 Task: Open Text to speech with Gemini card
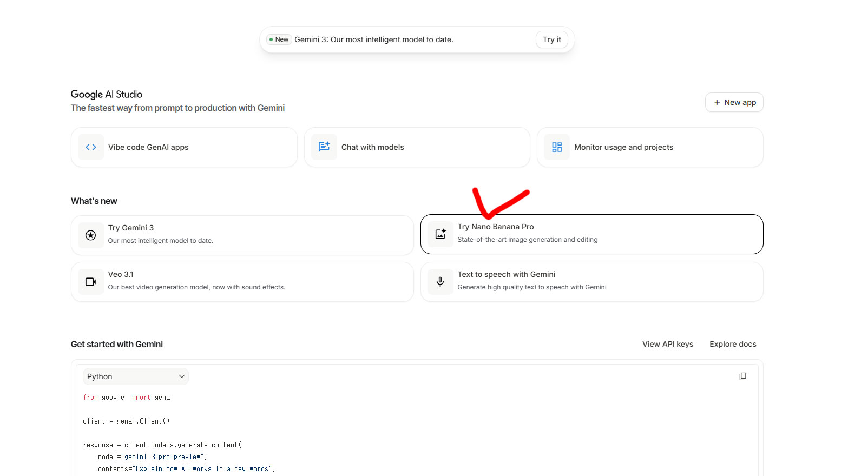click(x=592, y=282)
